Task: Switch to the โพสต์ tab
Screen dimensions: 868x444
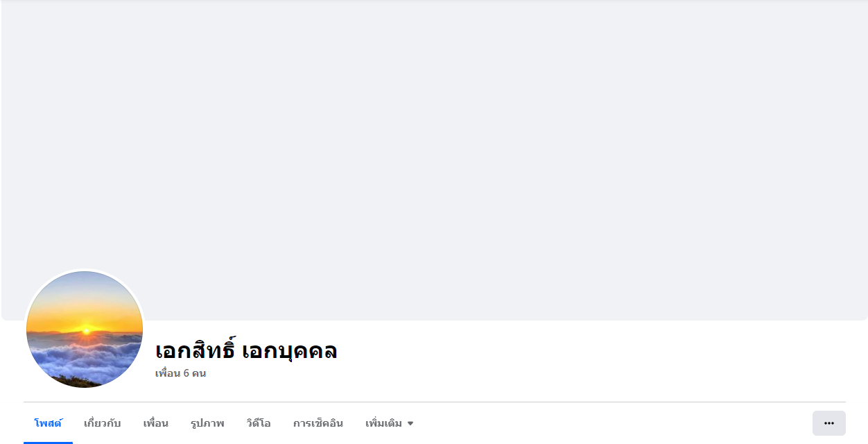Action: [48, 423]
